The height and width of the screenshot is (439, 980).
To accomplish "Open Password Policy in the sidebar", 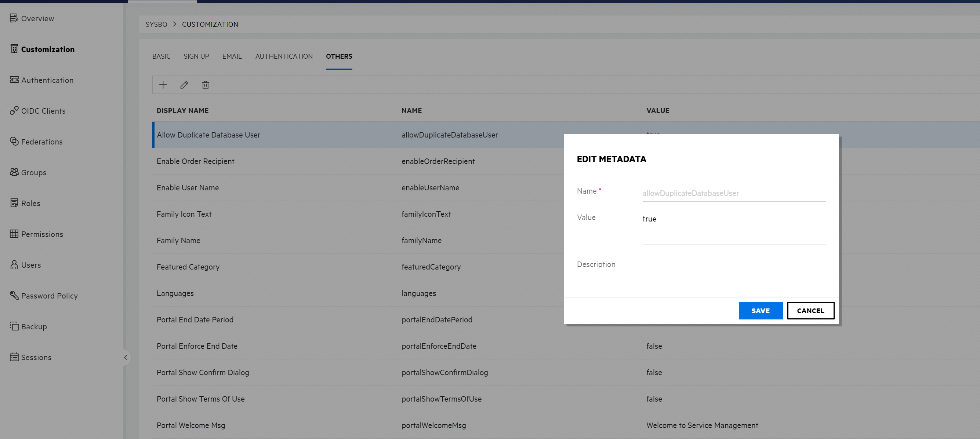I will (50, 295).
